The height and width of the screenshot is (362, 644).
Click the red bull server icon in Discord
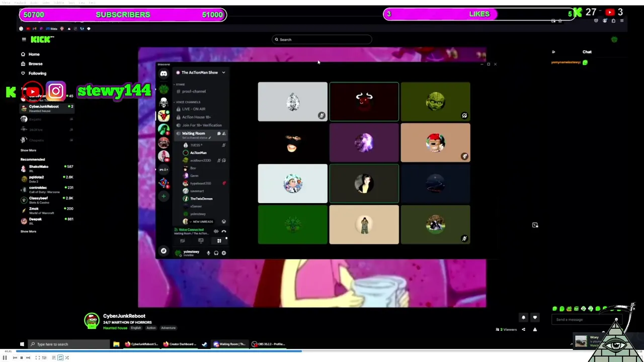(164, 116)
